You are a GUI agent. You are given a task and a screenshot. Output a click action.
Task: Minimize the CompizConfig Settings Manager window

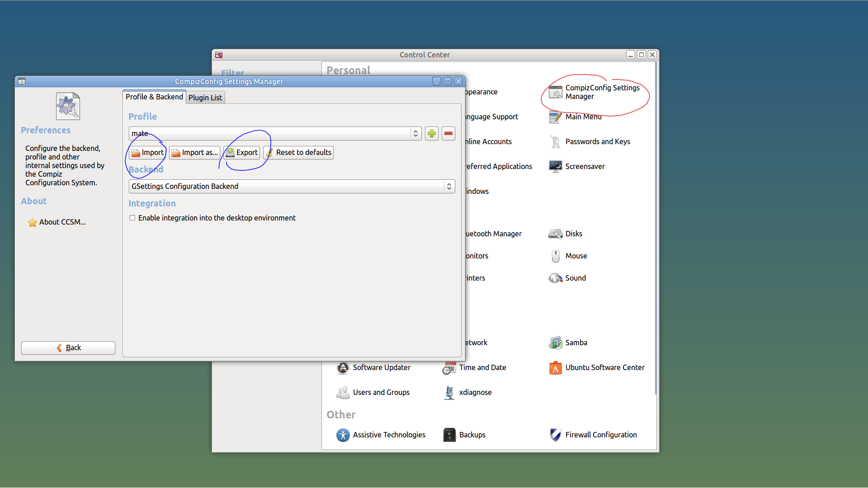pyautogui.click(x=436, y=81)
